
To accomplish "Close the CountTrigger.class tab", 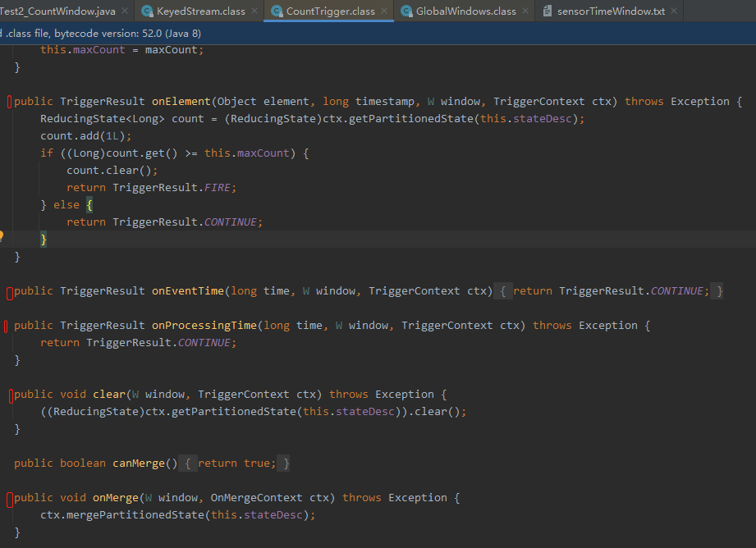I will click(384, 11).
